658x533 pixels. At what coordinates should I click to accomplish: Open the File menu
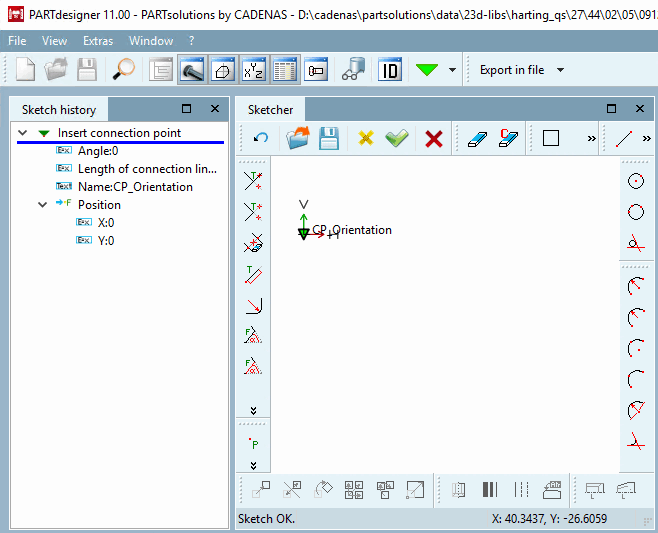[x=17, y=41]
